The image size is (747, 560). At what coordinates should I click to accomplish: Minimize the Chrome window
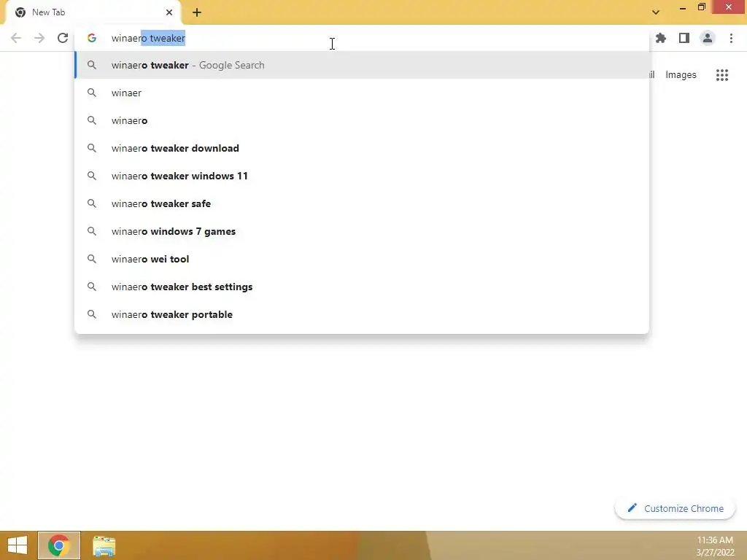point(683,7)
